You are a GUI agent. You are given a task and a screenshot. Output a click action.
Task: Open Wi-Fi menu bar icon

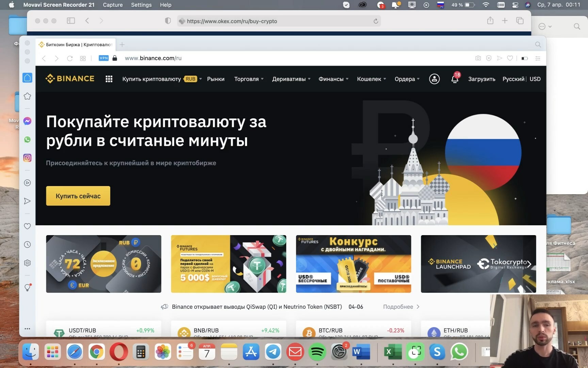tap(486, 5)
